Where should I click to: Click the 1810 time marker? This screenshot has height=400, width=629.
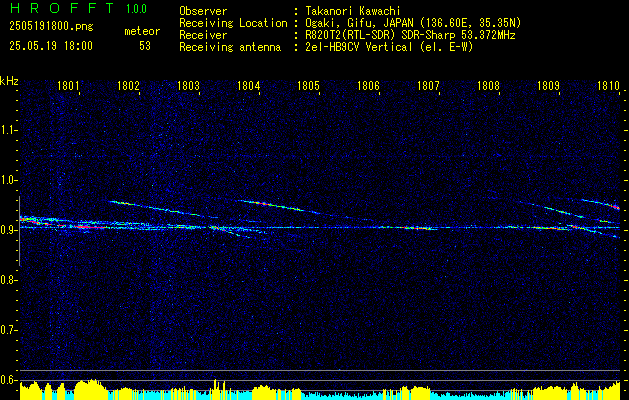(609, 85)
